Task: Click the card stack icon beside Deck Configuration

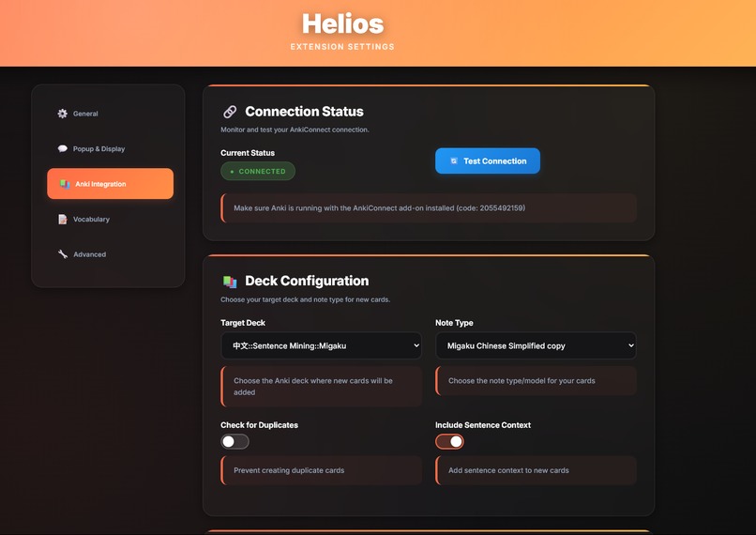Action: click(x=230, y=282)
